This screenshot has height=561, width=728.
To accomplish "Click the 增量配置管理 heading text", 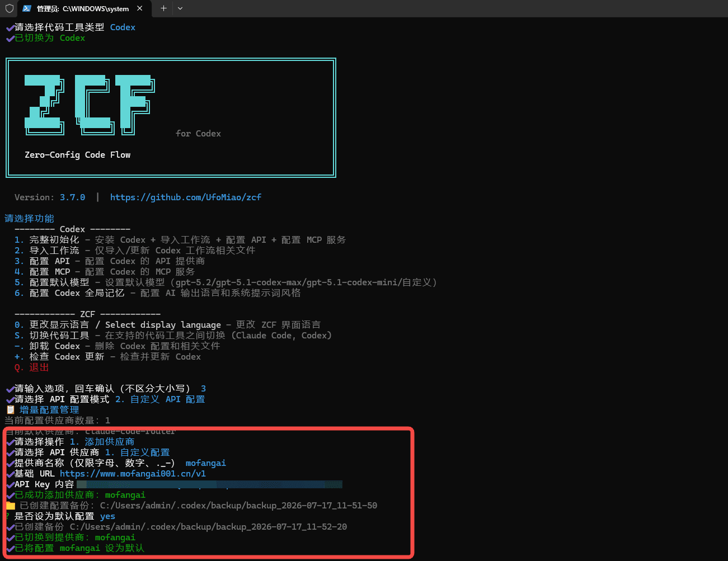I will (x=49, y=410).
